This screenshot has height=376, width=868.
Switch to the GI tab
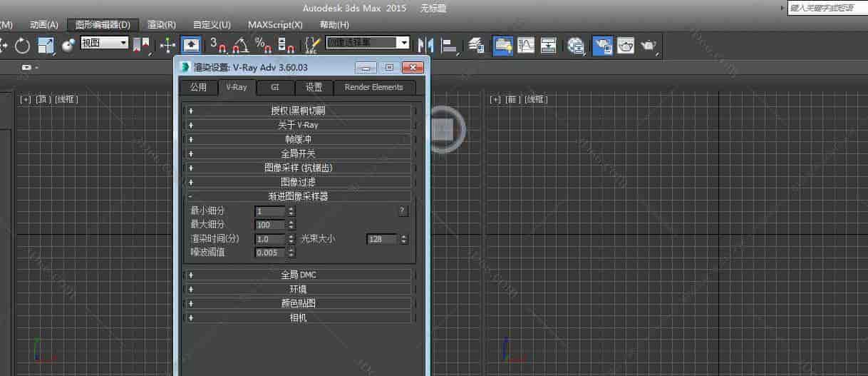pos(274,87)
